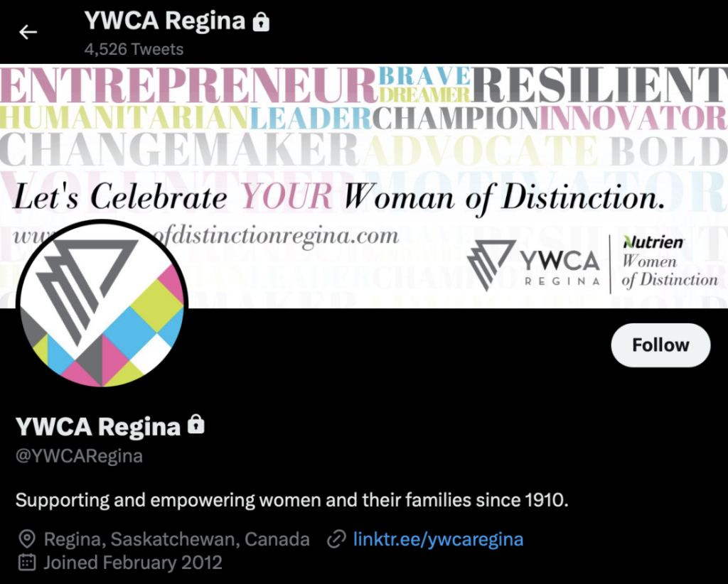Open the YWCA Regina profile picture

point(102,304)
